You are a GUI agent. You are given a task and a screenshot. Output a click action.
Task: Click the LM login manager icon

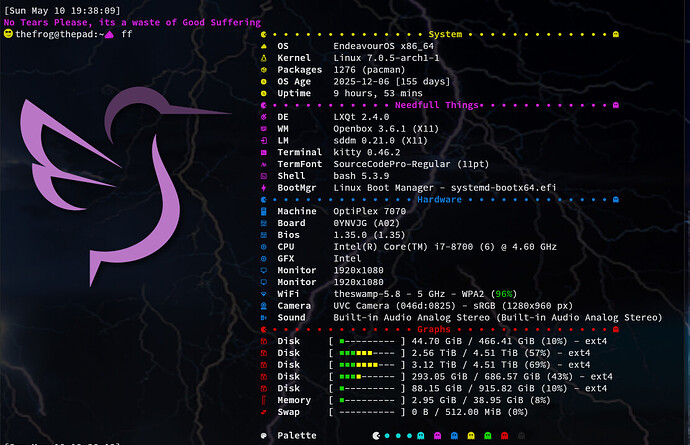264,141
